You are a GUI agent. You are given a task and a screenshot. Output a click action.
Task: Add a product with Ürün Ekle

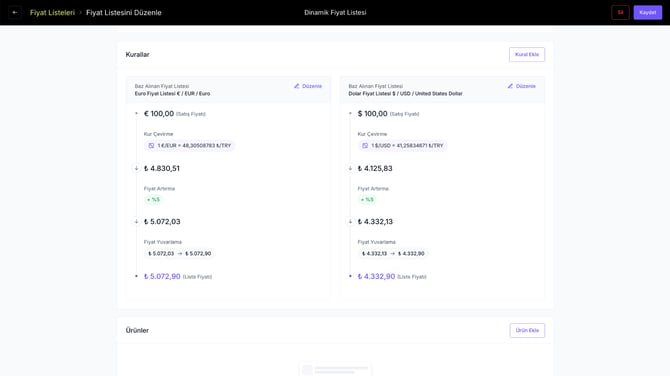point(527,330)
